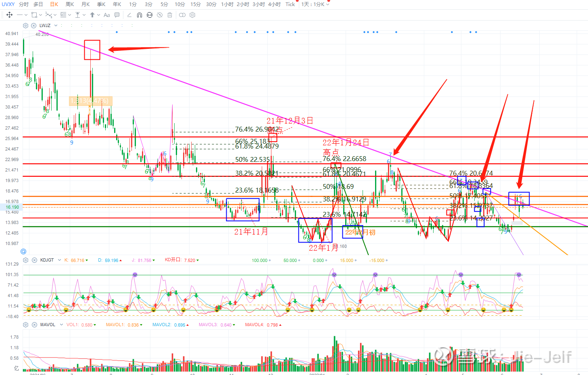This screenshot has height=375, width=588.
Task: Switch to 2小时 interval
Action: pyautogui.click(x=243, y=4)
